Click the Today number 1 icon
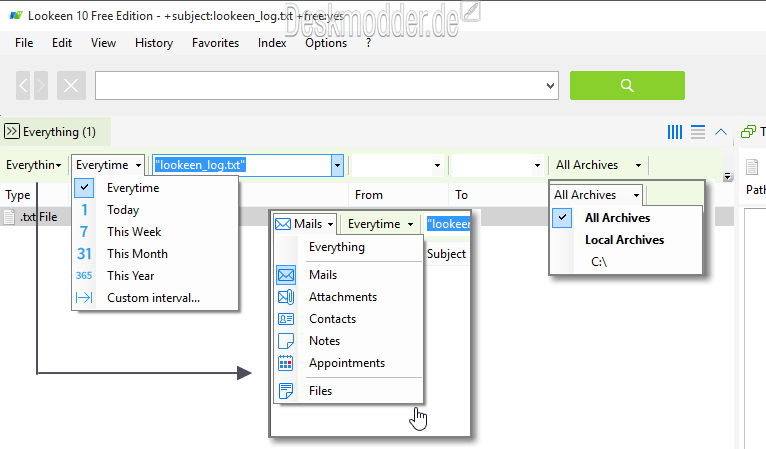766x449 pixels. point(84,210)
